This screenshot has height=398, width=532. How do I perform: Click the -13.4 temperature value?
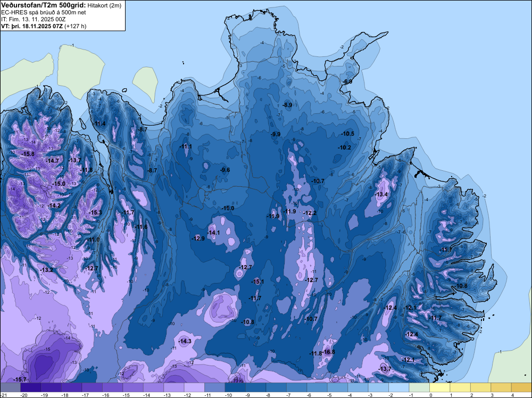[381, 194]
